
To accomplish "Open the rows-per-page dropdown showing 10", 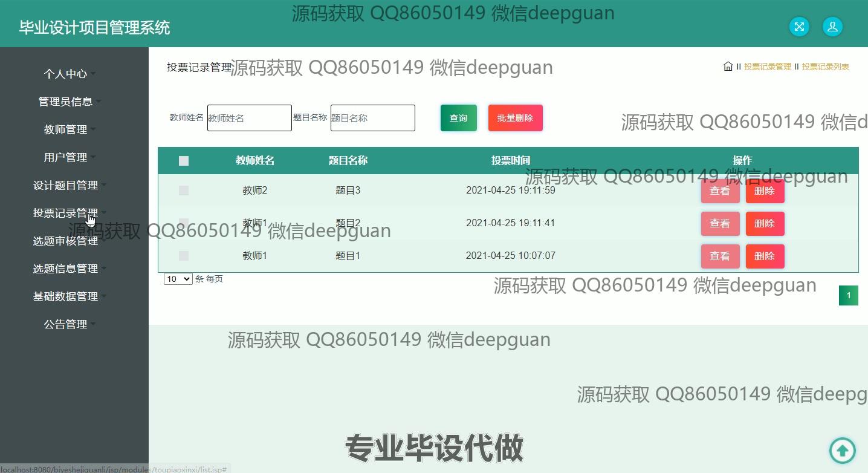I will point(178,279).
